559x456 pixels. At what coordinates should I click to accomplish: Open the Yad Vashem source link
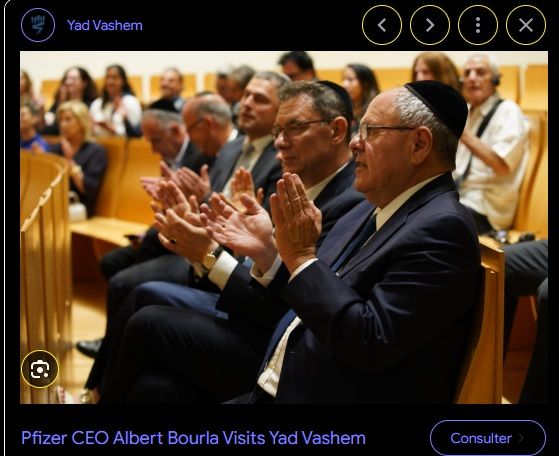coord(105,25)
